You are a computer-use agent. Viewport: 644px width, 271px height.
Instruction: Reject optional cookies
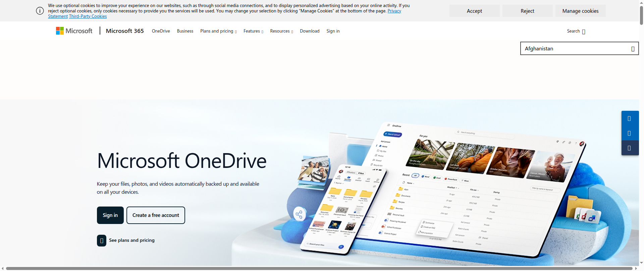[x=527, y=11]
